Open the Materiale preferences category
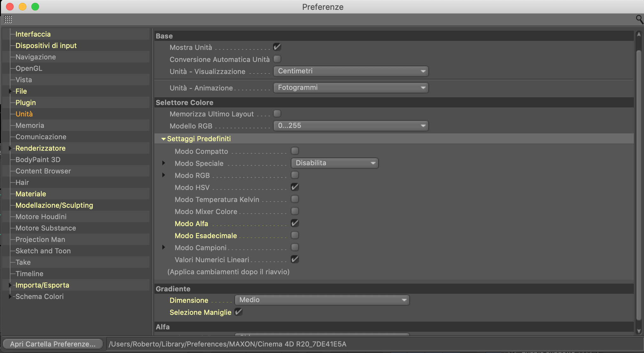 (31, 194)
